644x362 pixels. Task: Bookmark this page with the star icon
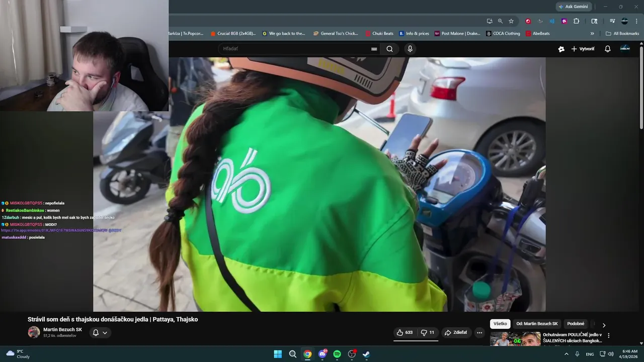click(511, 21)
